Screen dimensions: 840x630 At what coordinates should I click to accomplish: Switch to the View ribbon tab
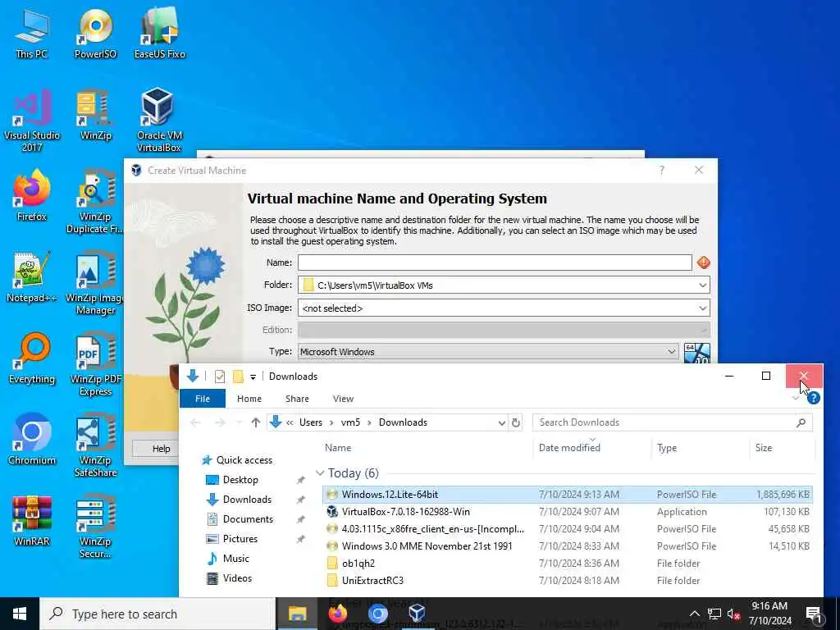click(343, 399)
